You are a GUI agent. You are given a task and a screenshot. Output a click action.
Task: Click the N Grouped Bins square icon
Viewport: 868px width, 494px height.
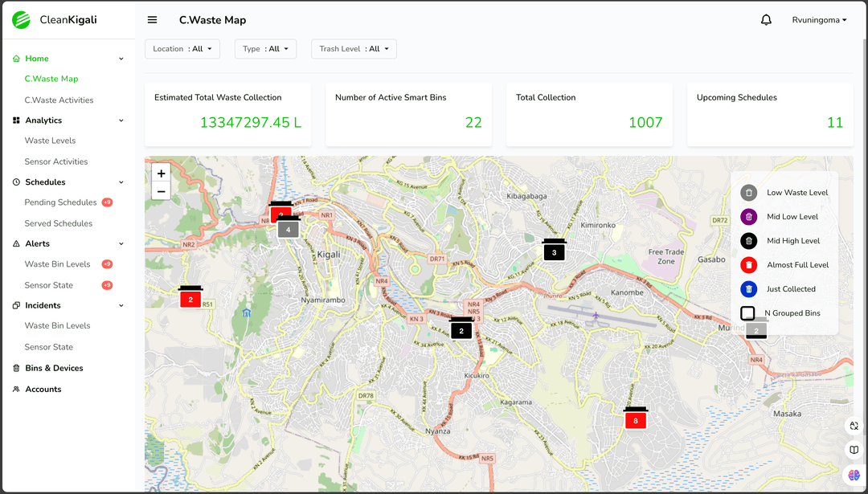[x=747, y=313]
